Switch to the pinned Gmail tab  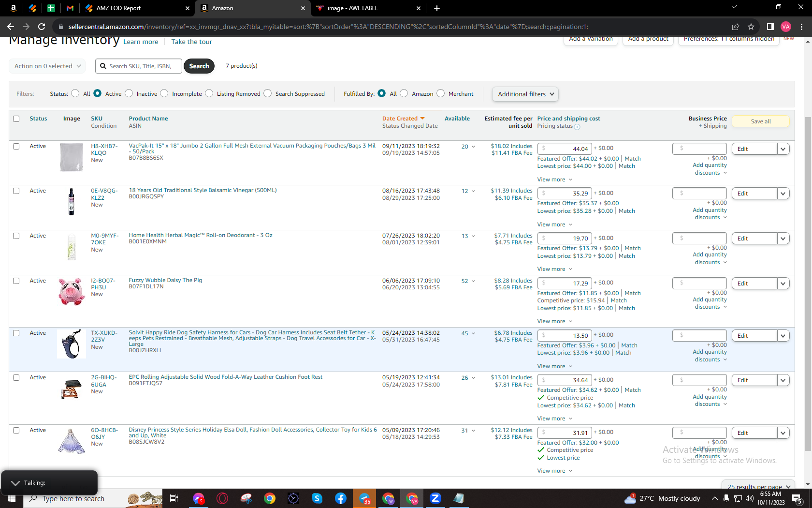[x=70, y=8]
